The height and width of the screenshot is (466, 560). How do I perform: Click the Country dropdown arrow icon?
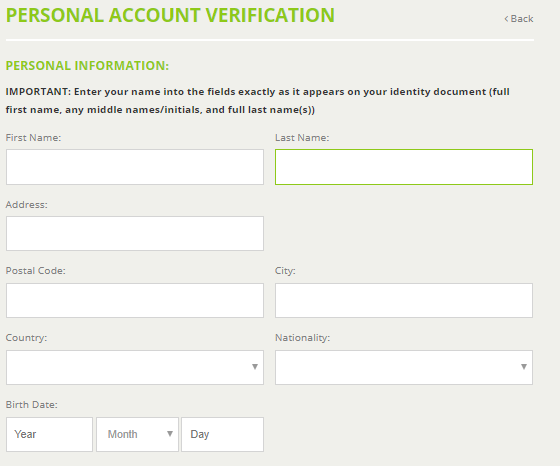(255, 367)
